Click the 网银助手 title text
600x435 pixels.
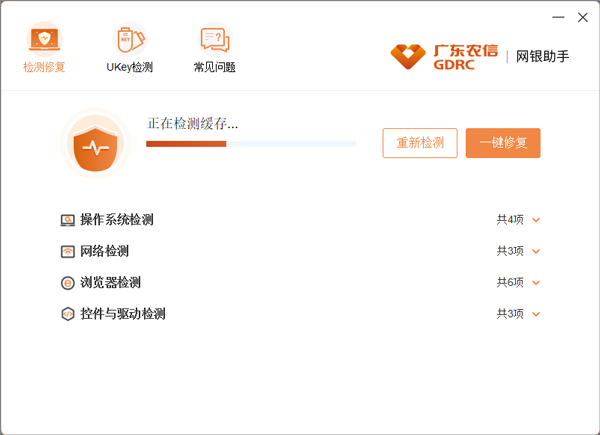pyautogui.click(x=542, y=57)
